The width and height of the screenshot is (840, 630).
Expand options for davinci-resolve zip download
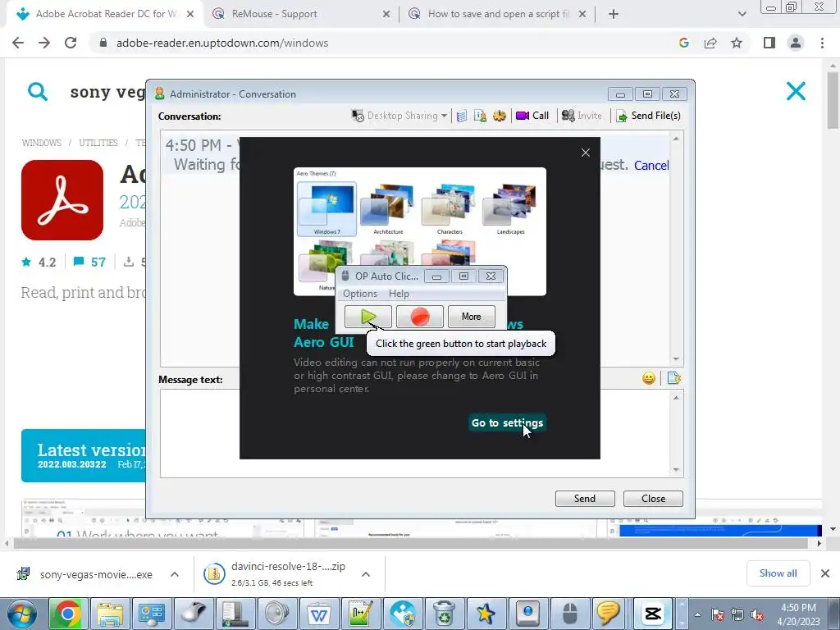pyautogui.click(x=366, y=574)
